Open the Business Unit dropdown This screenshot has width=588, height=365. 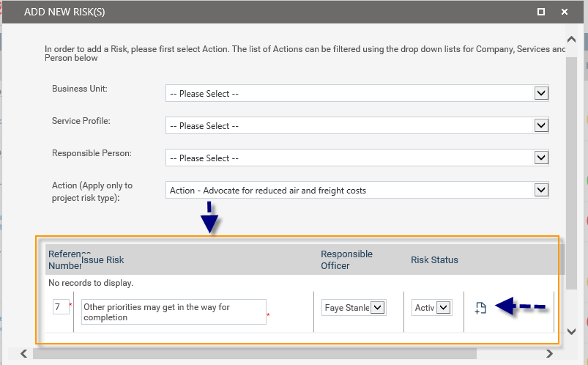[x=541, y=93]
